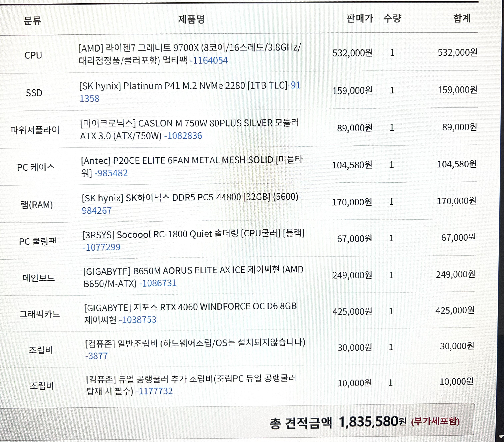Click the SSD row 판매가 price 159,000원
Viewport: 504px width, 442px height.
[353, 90]
